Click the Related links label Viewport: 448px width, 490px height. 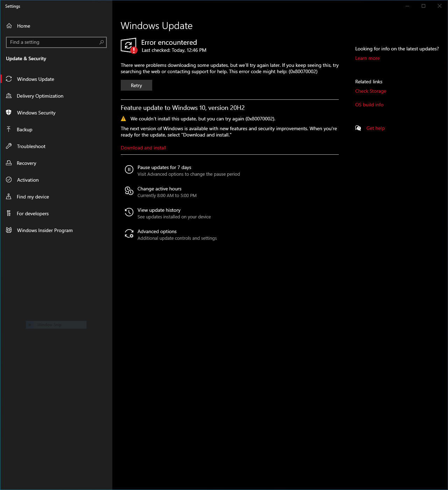pyautogui.click(x=369, y=82)
